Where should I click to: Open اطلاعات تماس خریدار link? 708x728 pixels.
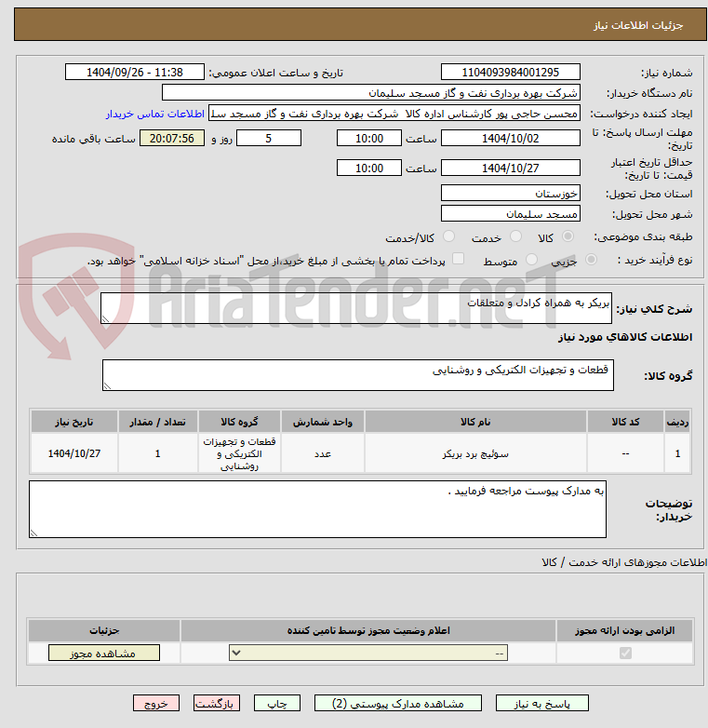point(155,114)
